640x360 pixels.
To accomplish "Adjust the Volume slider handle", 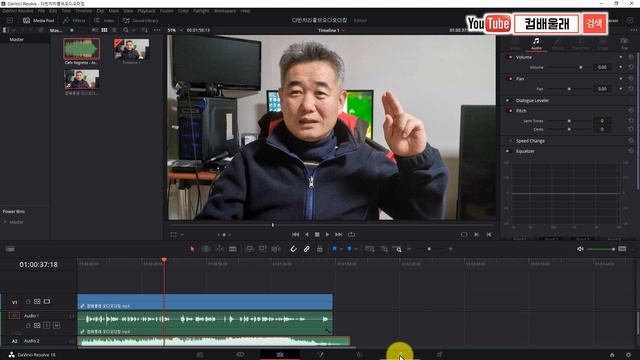I will coord(581,67).
